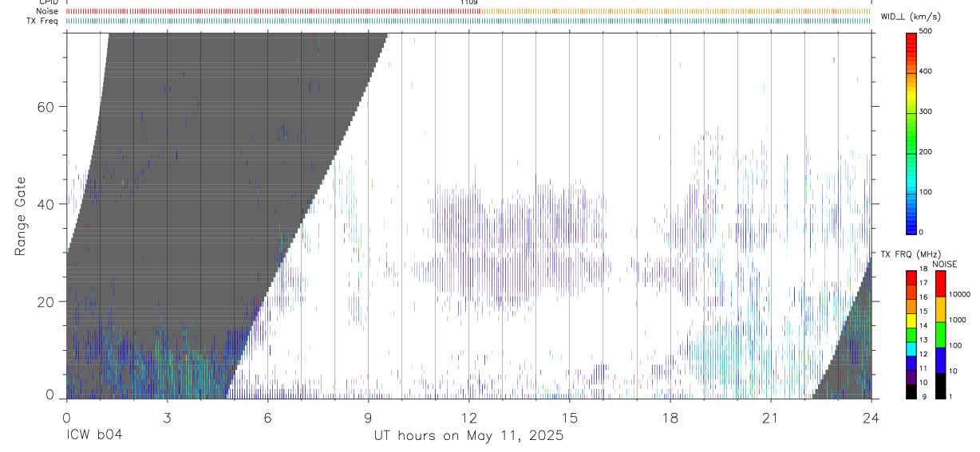
Task: Pick the yellow 14-15 MHz TX FRQ swatch
Action: pyautogui.click(x=911, y=320)
